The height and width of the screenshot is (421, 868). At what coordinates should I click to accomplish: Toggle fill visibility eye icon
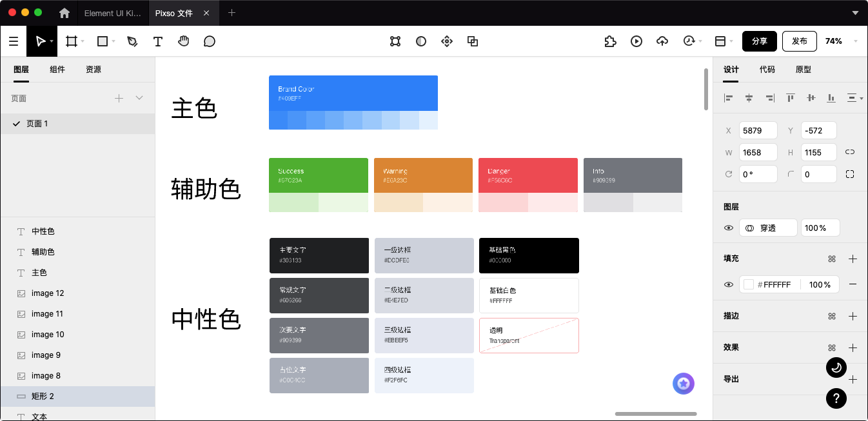729,284
